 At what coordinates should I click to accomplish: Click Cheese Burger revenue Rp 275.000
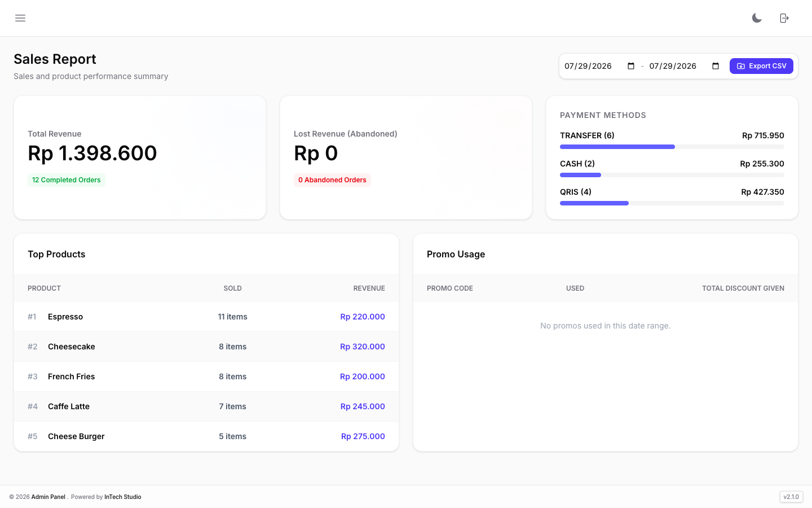point(363,436)
